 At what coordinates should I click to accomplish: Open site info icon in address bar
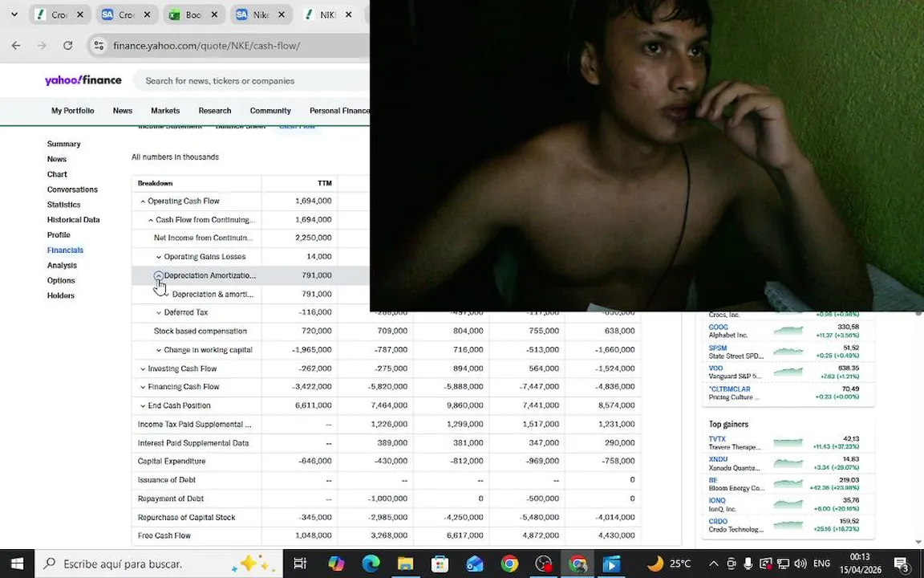point(99,46)
